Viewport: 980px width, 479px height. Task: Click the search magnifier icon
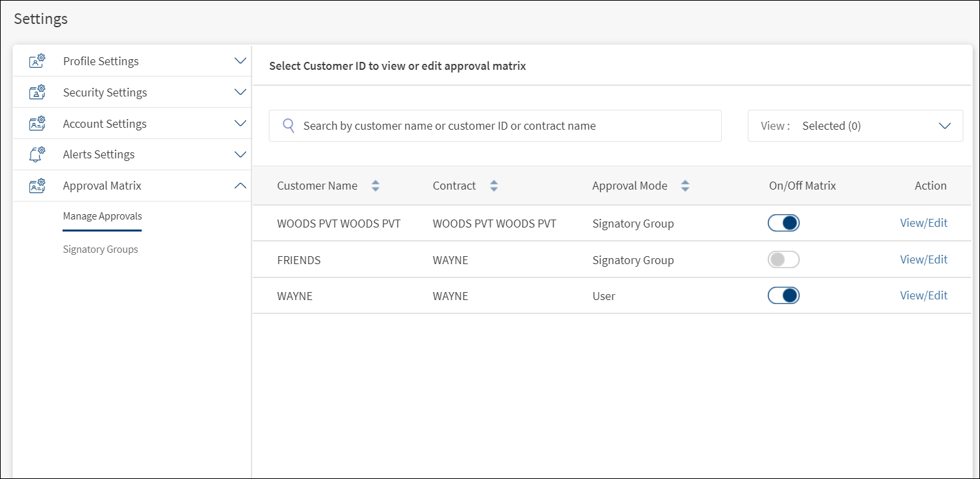tap(289, 126)
